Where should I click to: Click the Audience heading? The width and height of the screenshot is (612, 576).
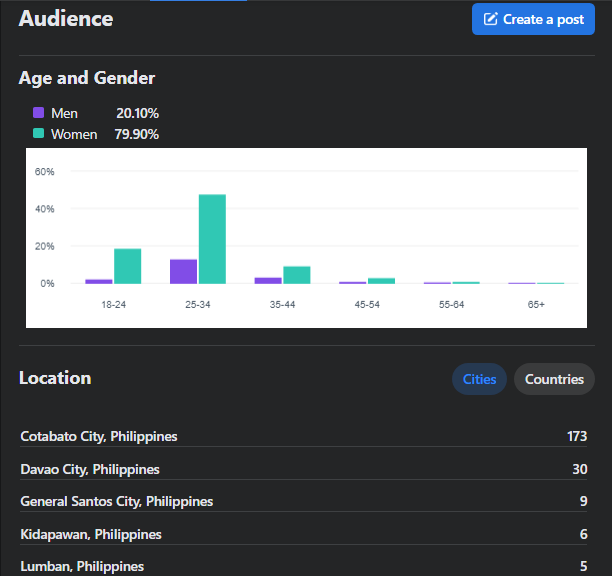[66, 19]
